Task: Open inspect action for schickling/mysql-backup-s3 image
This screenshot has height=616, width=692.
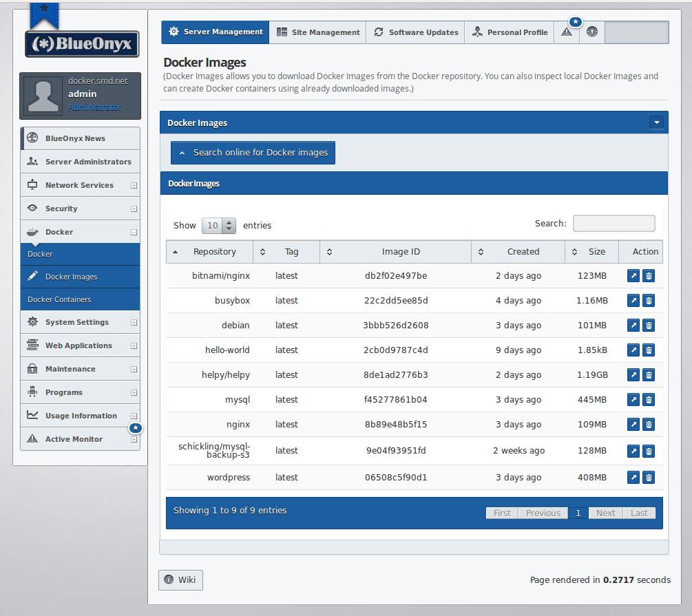Action: (633, 451)
